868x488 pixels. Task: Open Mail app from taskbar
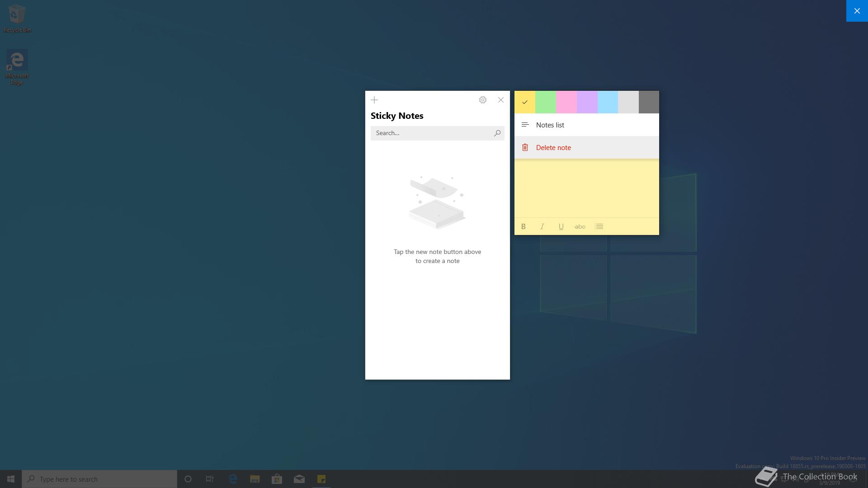299,479
